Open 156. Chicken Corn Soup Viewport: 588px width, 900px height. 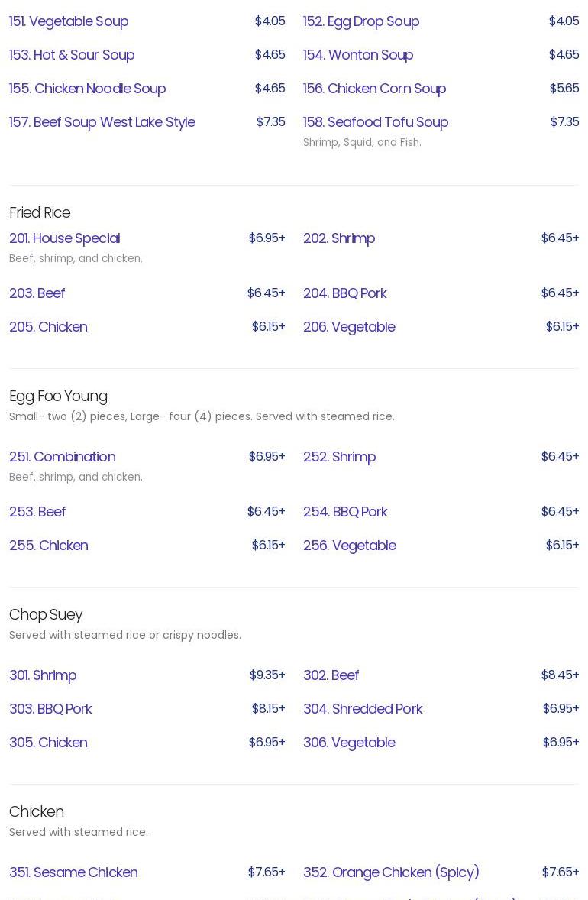[x=374, y=89]
